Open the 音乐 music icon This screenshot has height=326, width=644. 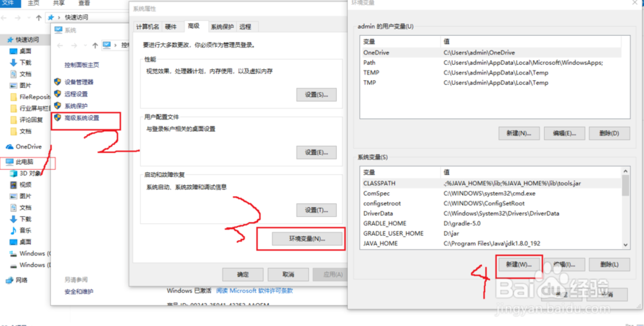click(x=14, y=230)
